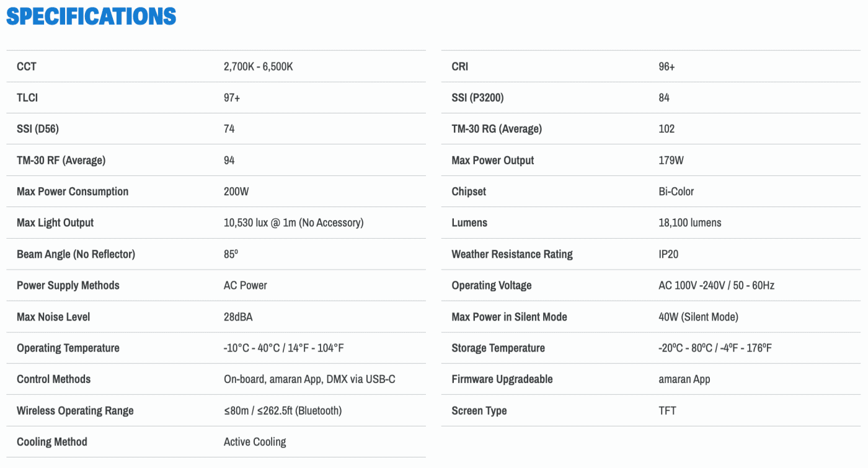Click the Operating Voltage label
Image resolution: width=868 pixels, height=468 pixels.
pos(491,286)
